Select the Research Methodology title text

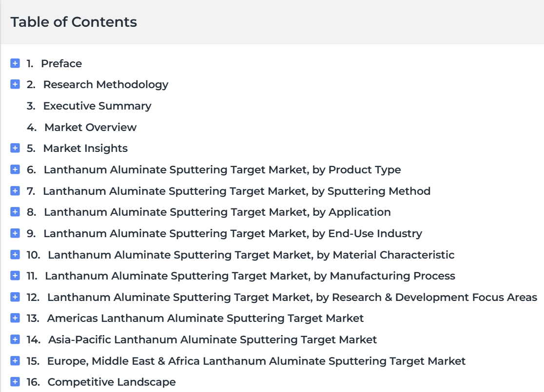click(106, 85)
